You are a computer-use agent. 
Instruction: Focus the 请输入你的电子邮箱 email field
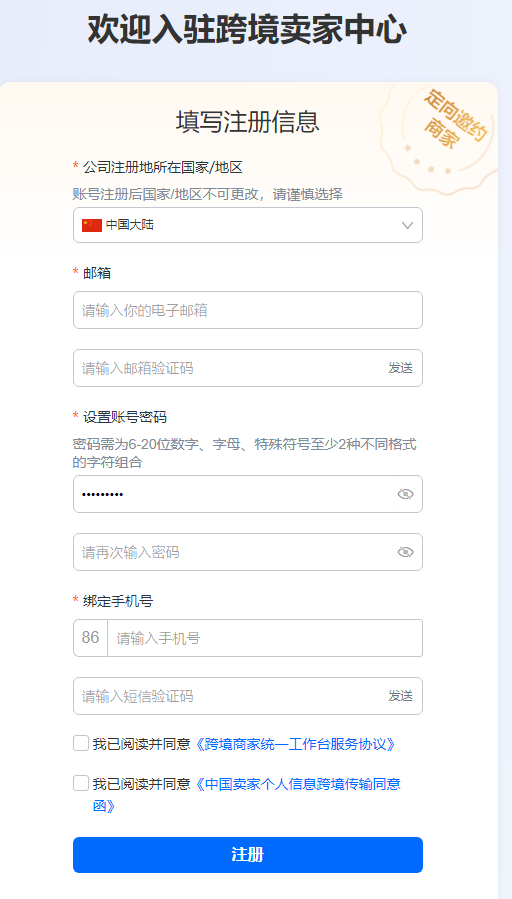tap(248, 310)
